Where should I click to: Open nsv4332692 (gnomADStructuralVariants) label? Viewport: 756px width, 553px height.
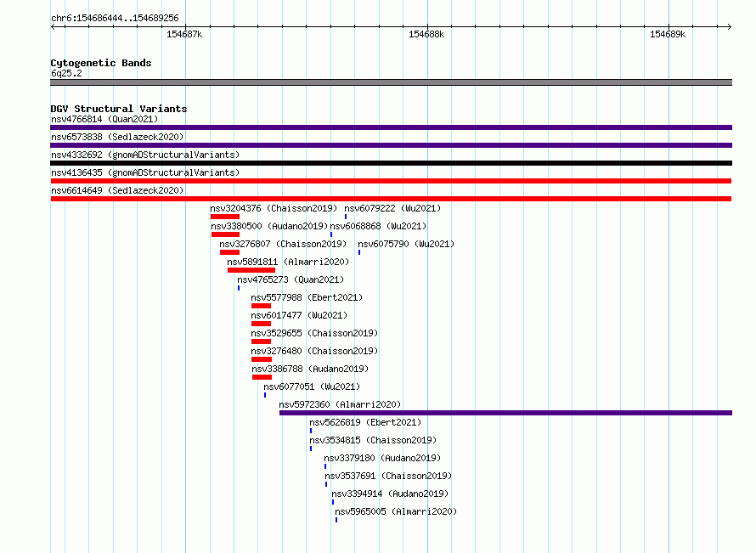145,155
